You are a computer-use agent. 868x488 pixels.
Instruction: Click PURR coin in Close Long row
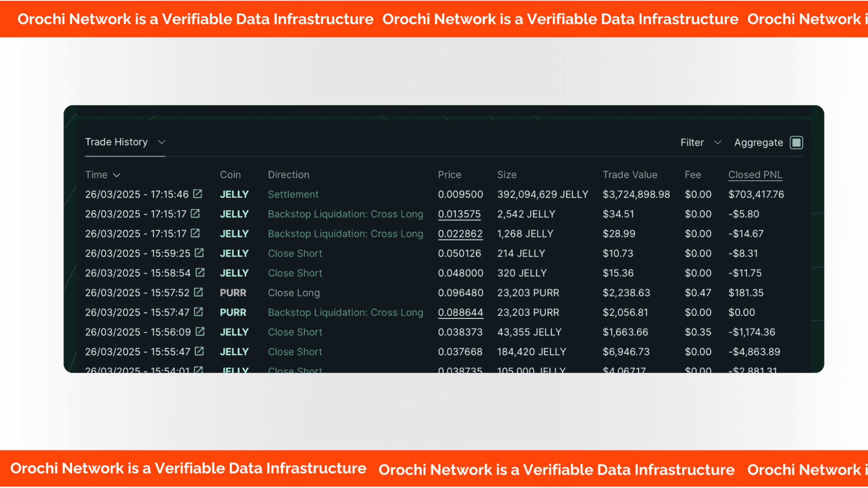233,293
